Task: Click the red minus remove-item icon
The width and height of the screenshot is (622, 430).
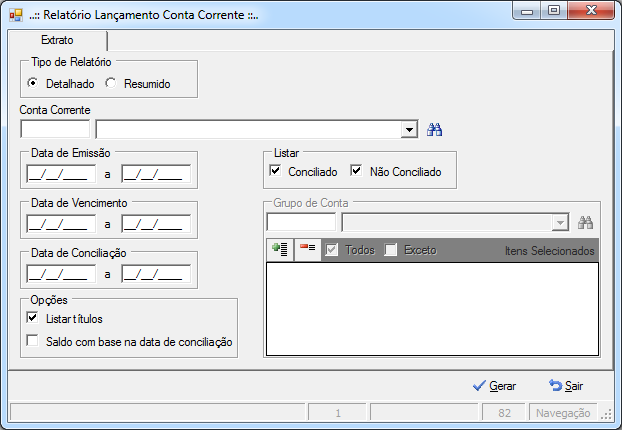Action: coord(308,250)
